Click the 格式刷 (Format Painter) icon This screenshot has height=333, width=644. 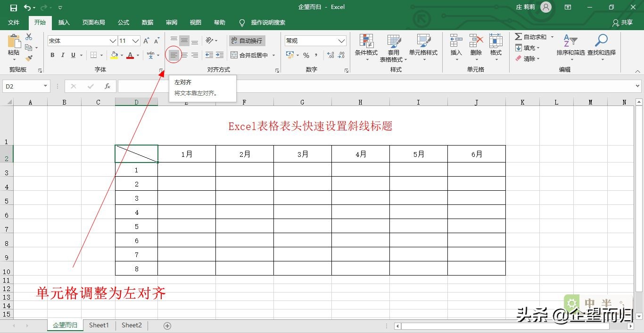click(x=28, y=57)
